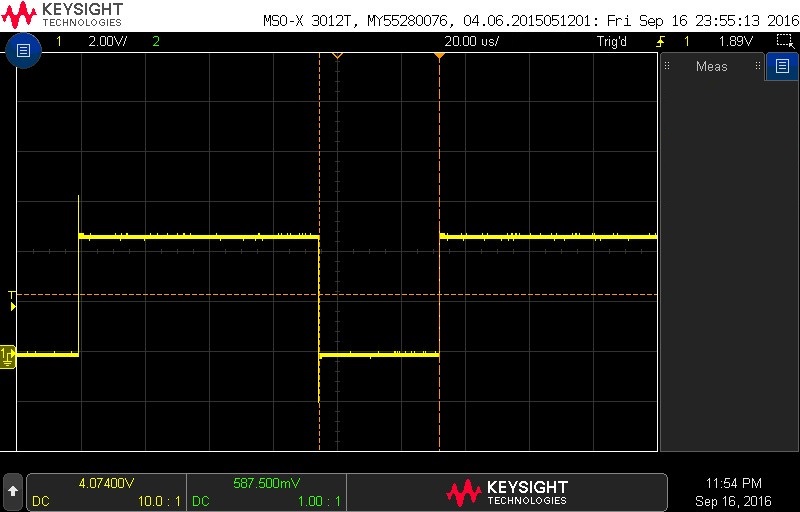The image size is (800, 512).
Task: Click the 1.00 : 1 probe ratio
Action: click(x=319, y=501)
